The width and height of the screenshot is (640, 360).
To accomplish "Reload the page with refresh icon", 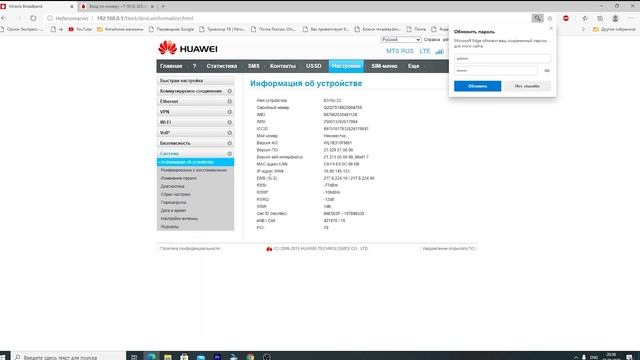I will [33, 18].
